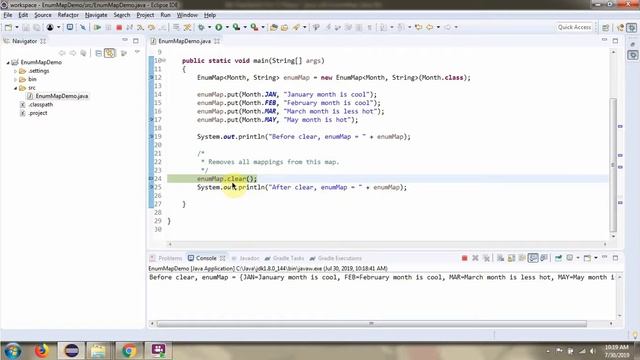The image size is (640, 360).
Task: Open Firefox from the Windows taskbar
Action: (x=41, y=351)
